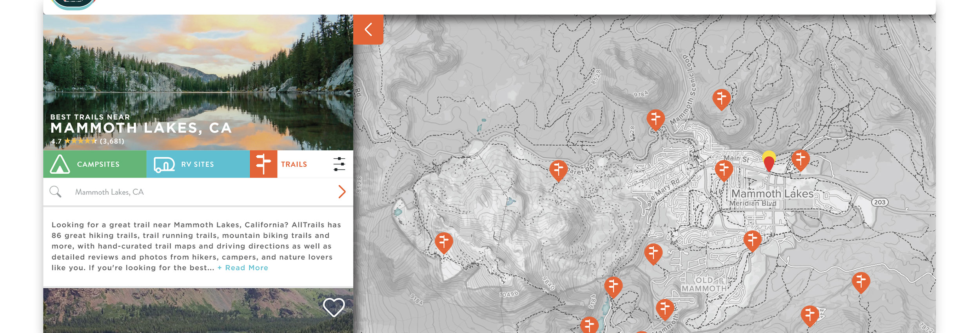The width and height of the screenshot is (980, 333).
Task: Select trail marker left of Main St label
Action: point(724,170)
